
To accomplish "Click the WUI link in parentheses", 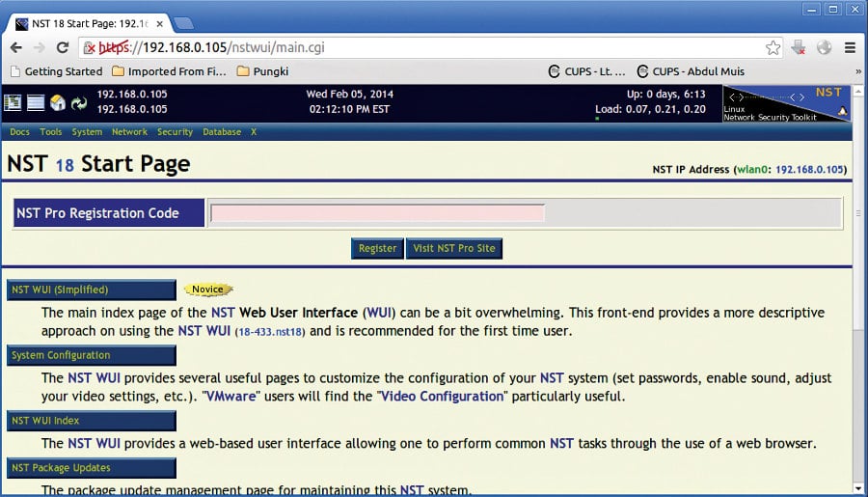I will point(379,313).
